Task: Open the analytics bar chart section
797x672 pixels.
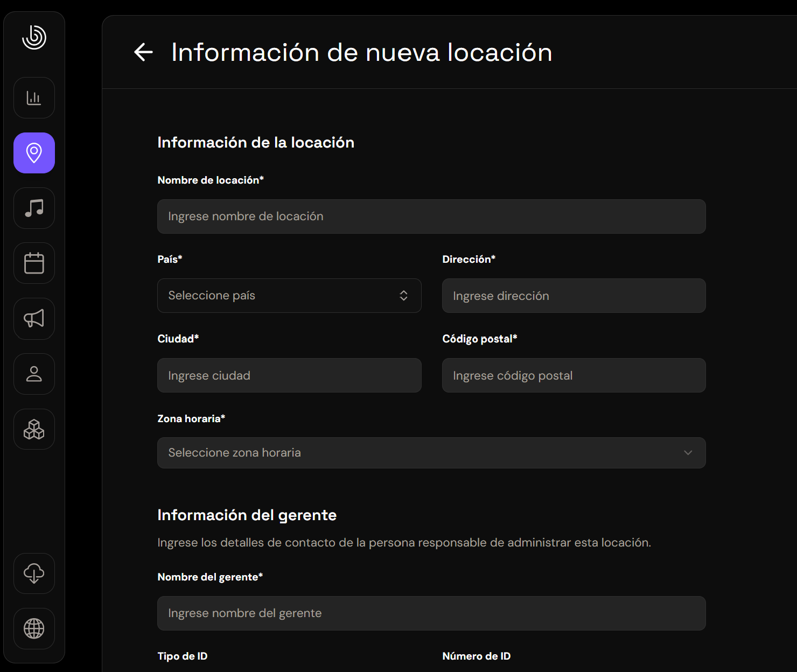Action: (34, 98)
